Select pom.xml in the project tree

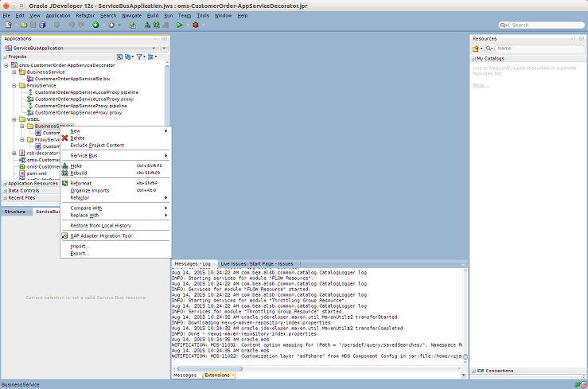coord(35,173)
